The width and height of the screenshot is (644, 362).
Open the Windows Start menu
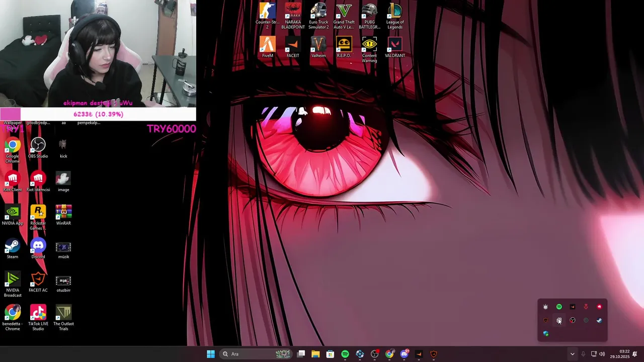(x=211, y=354)
